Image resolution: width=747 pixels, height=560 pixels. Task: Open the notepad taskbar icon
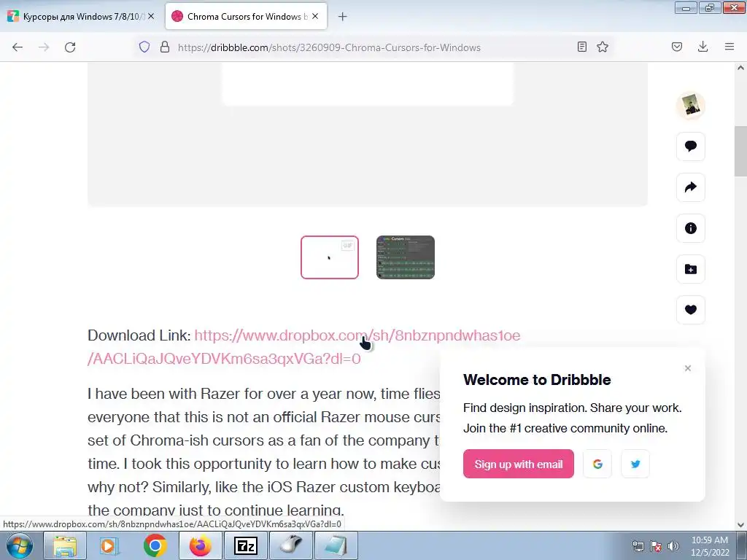[336, 545]
